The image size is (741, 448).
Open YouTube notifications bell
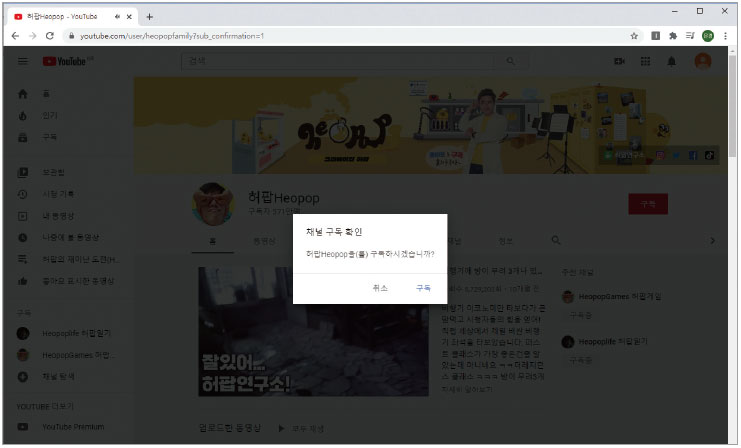(671, 61)
